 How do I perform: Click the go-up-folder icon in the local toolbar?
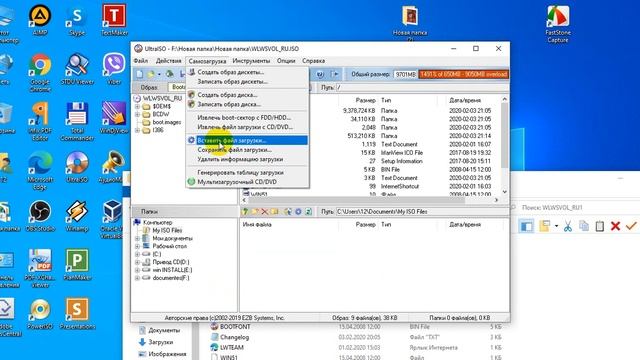coord(245,211)
